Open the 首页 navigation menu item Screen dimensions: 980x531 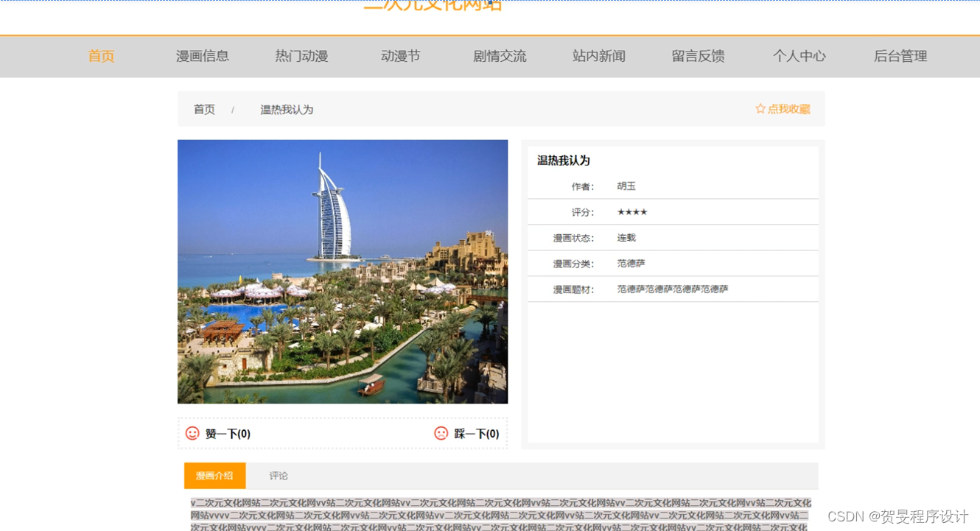tap(101, 56)
